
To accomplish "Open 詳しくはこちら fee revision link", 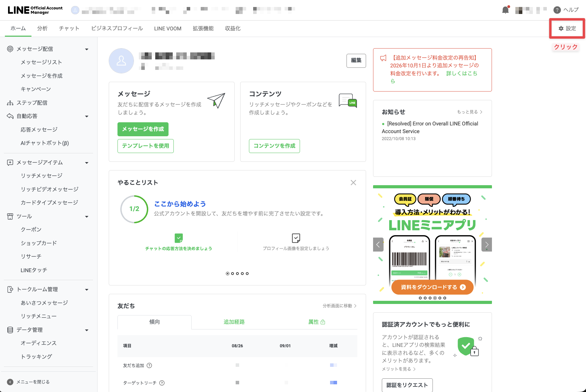I will (x=462, y=73).
